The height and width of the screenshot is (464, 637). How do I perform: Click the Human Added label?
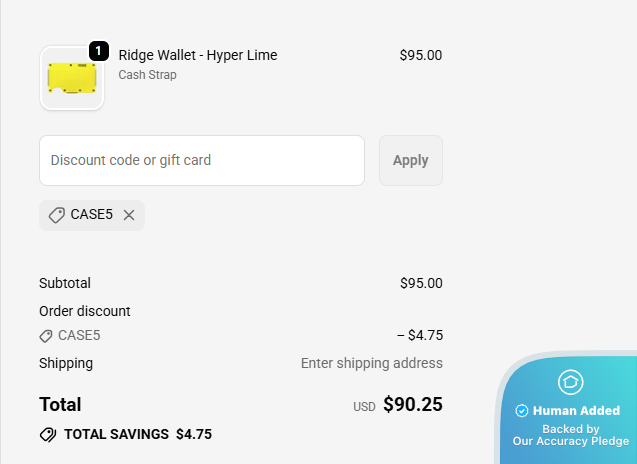[576, 411]
